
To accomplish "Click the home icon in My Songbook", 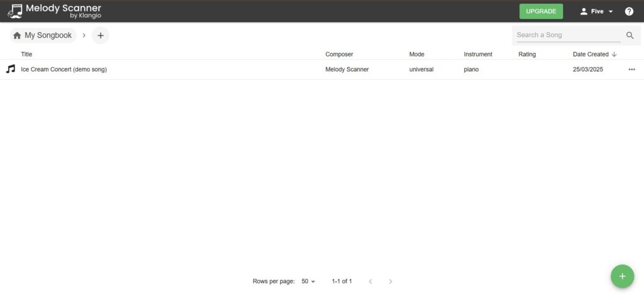I will click(17, 36).
